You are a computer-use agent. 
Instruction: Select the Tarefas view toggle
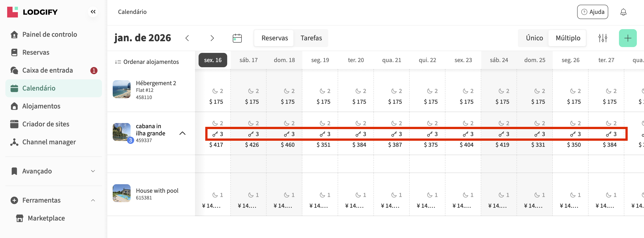point(311,38)
